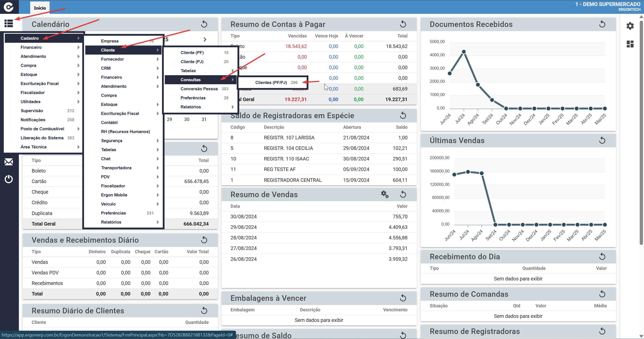Refresh Resumo Diário de Clientes
The height and width of the screenshot is (339, 644).
204,311
